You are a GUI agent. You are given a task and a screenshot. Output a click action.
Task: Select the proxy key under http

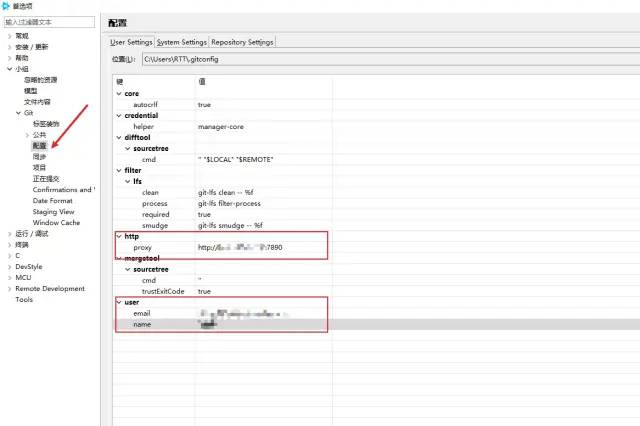point(142,248)
